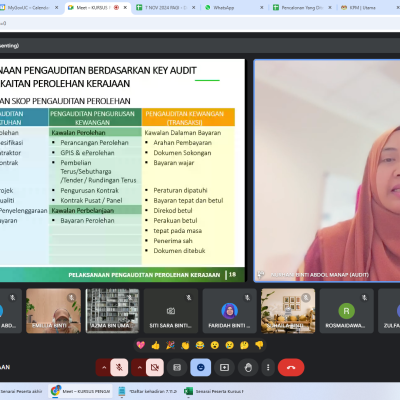Open Senarai Peserta akhir taskbar window

pyautogui.click(x=22, y=391)
